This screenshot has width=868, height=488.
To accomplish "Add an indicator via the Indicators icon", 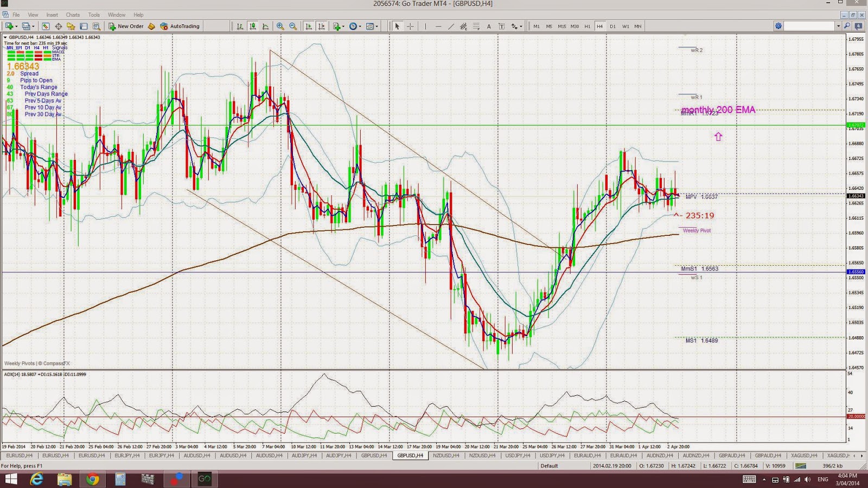I will [x=336, y=26].
